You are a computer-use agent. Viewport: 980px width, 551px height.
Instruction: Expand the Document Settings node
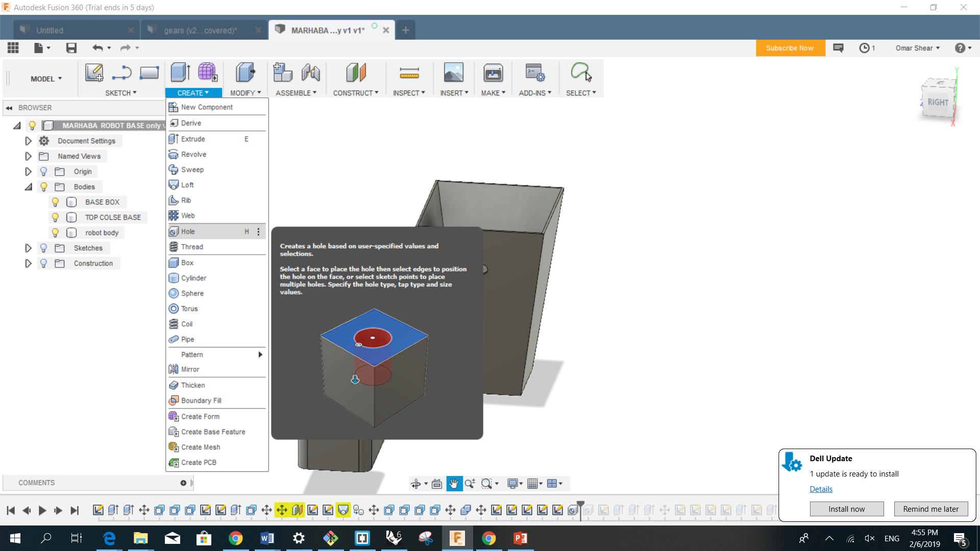[x=28, y=141]
